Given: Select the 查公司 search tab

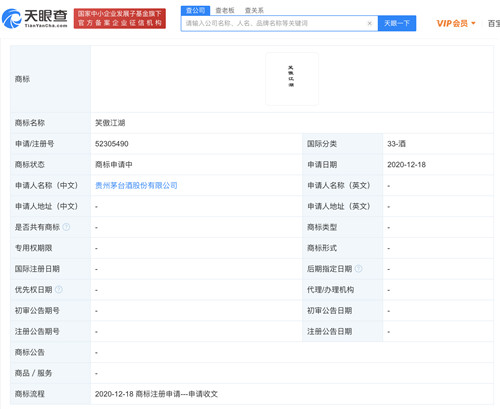Looking at the screenshot, I should (195, 11).
